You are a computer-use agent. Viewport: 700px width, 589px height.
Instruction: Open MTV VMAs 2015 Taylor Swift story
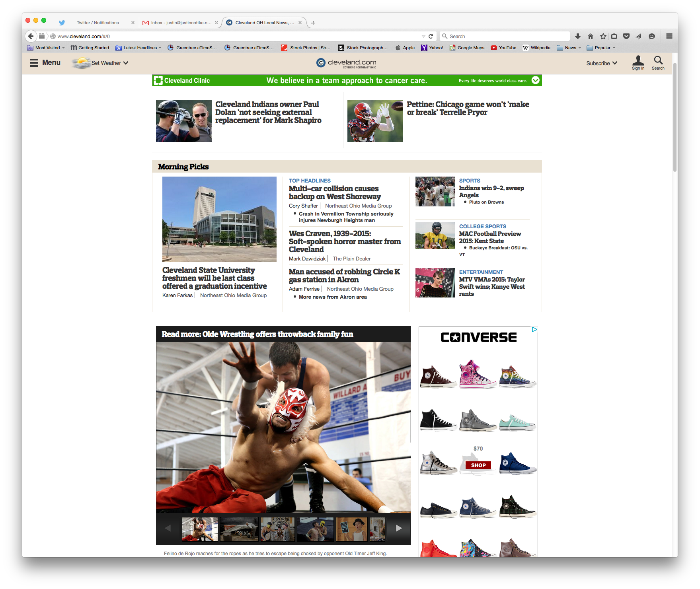492,286
